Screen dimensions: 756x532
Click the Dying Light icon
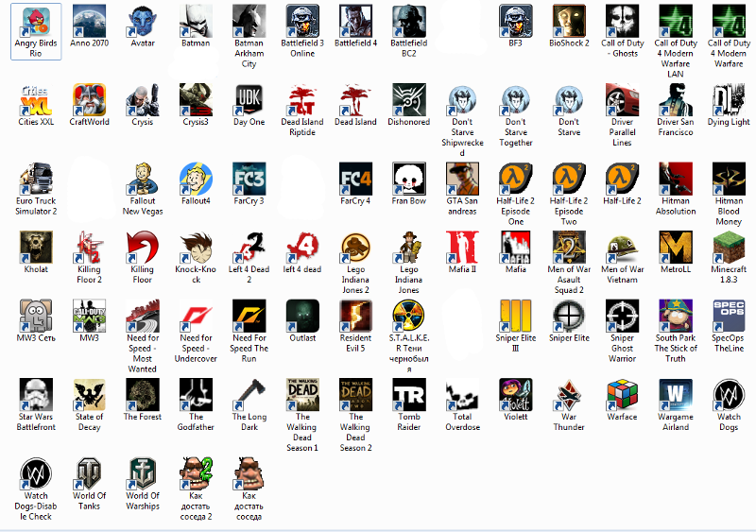729,99
